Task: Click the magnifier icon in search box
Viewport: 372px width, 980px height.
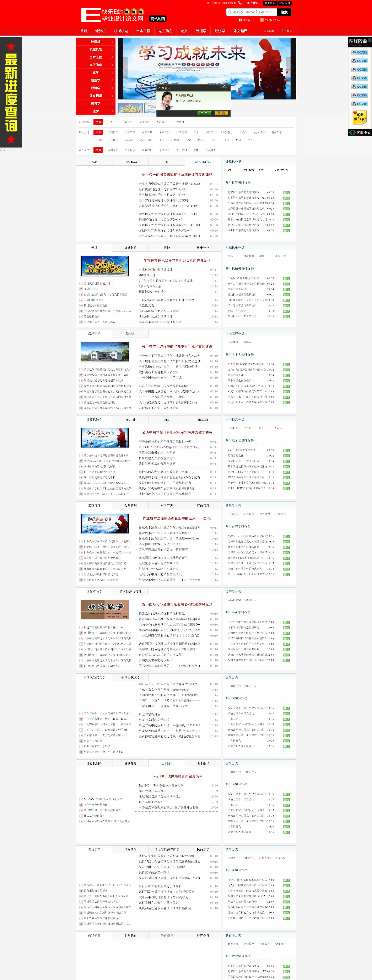Action: pyautogui.click(x=230, y=12)
